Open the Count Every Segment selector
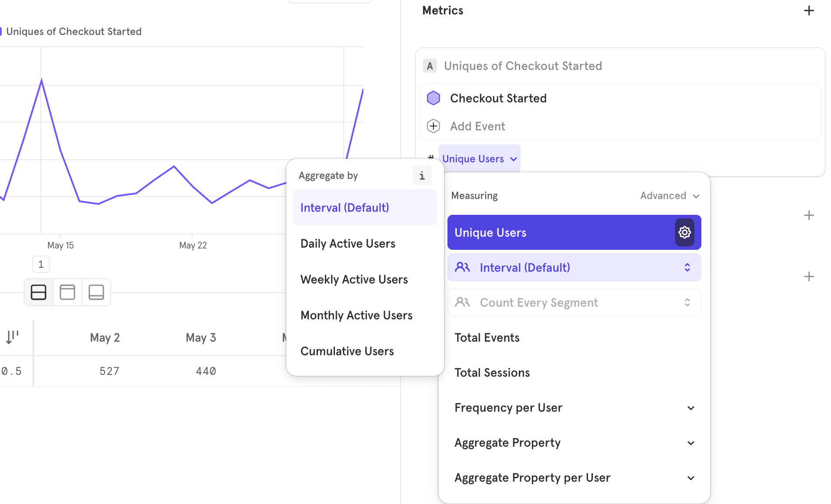This screenshot has width=831, height=504. point(574,302)
